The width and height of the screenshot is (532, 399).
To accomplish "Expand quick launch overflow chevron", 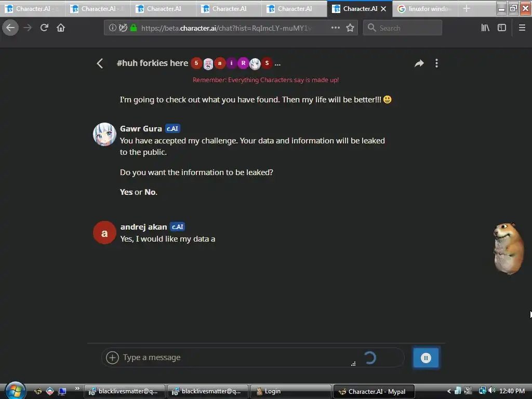I will (77, 388).
